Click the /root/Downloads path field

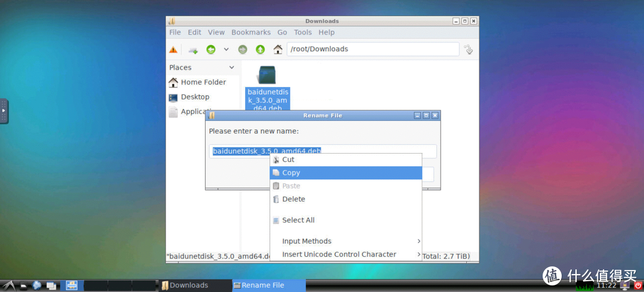click(x=373, y=49)
